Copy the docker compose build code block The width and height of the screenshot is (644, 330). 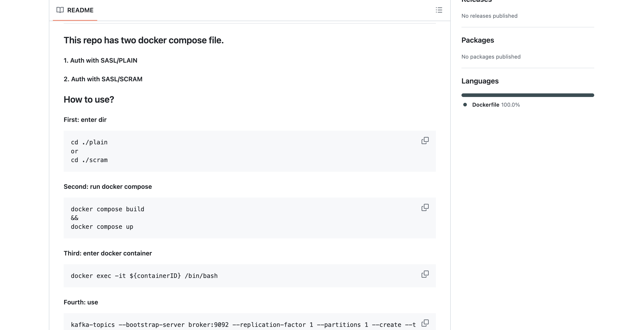click(x=425, y=207)
